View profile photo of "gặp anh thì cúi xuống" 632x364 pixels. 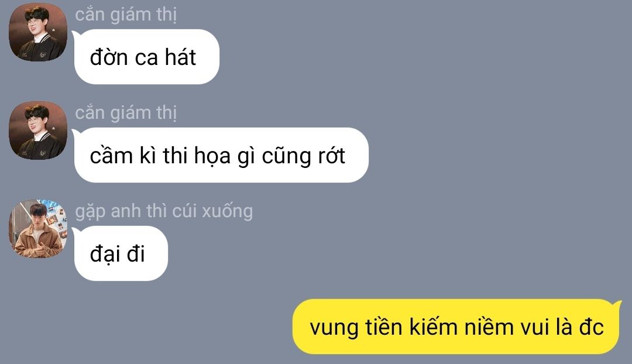(38, 229)
